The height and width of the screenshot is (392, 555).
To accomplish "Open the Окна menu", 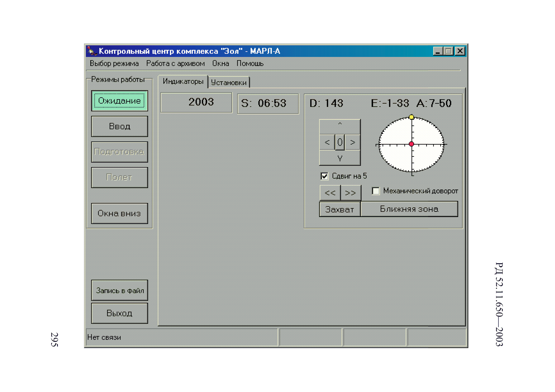I will click(220, 64).
